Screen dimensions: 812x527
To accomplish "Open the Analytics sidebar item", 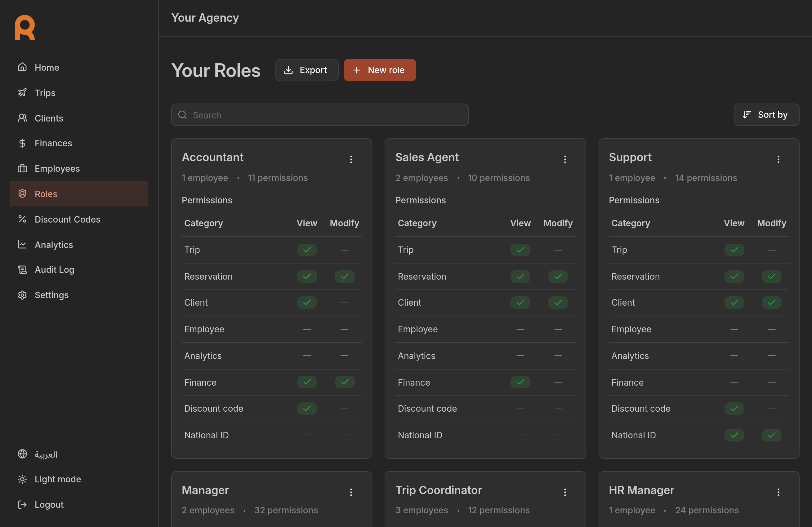I will coord(54,245).
